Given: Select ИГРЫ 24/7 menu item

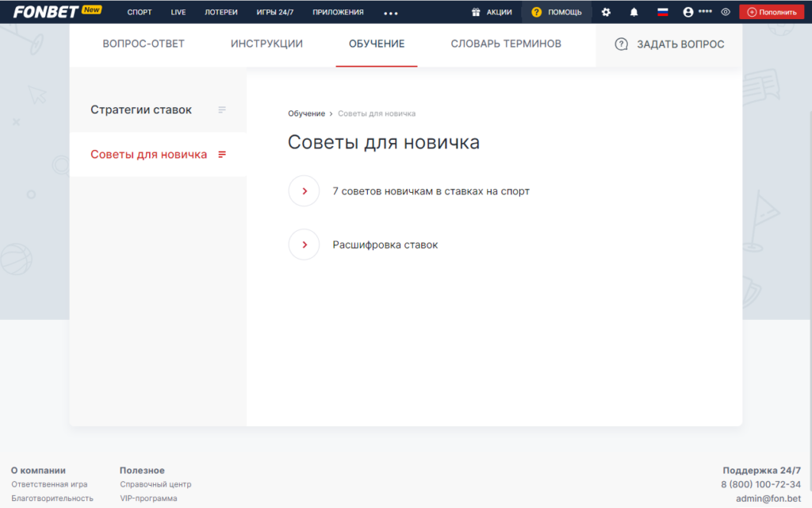Looking at the screenshot, I should coord(275,12).
